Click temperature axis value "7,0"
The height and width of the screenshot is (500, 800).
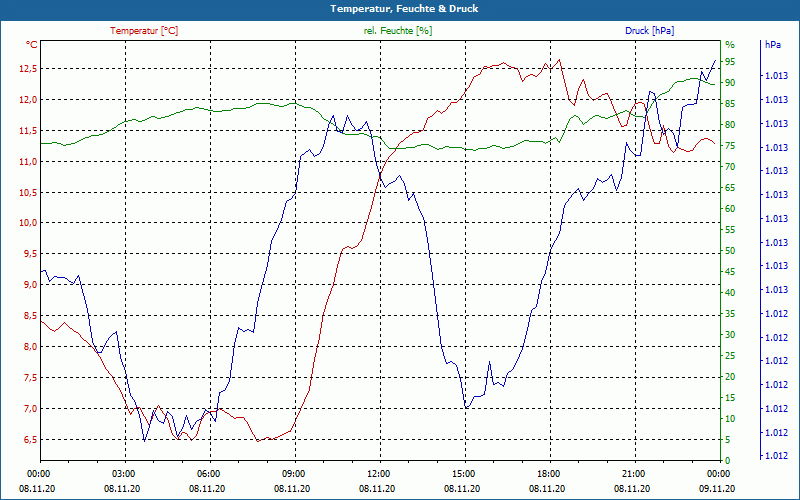[31, 409]
